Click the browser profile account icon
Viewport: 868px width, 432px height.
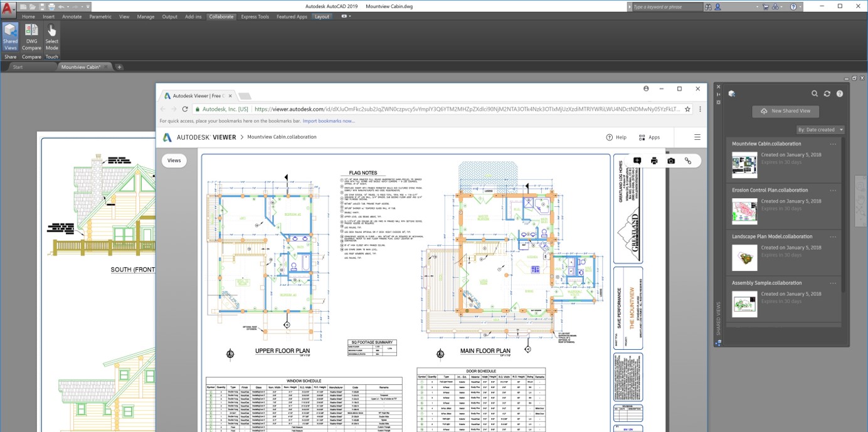646,89
